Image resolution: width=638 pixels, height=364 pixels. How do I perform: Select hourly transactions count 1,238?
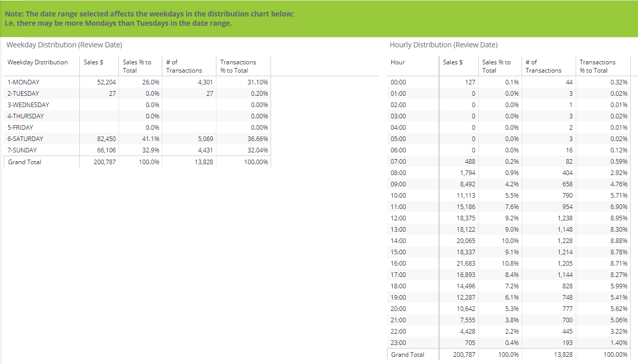564,218
